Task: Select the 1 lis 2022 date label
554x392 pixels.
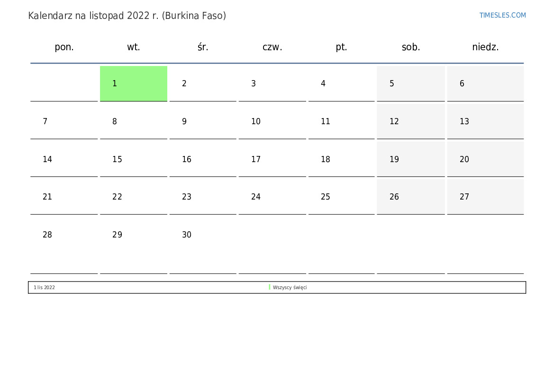Action: coord(44,287)
